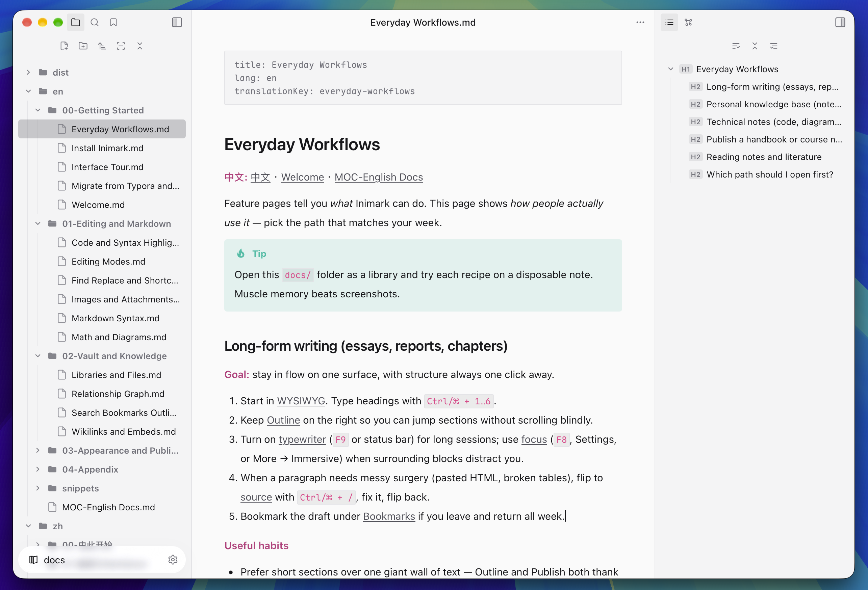Screen dimensions: 868x590
Task: Click the folder icon beside dist
Action: coord(43,72)
